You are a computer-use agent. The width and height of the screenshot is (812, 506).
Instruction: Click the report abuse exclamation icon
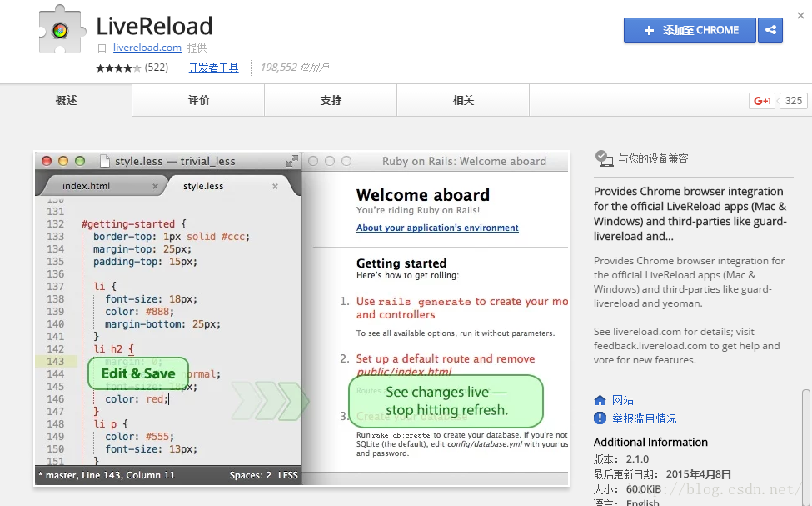tap(600, 418)
